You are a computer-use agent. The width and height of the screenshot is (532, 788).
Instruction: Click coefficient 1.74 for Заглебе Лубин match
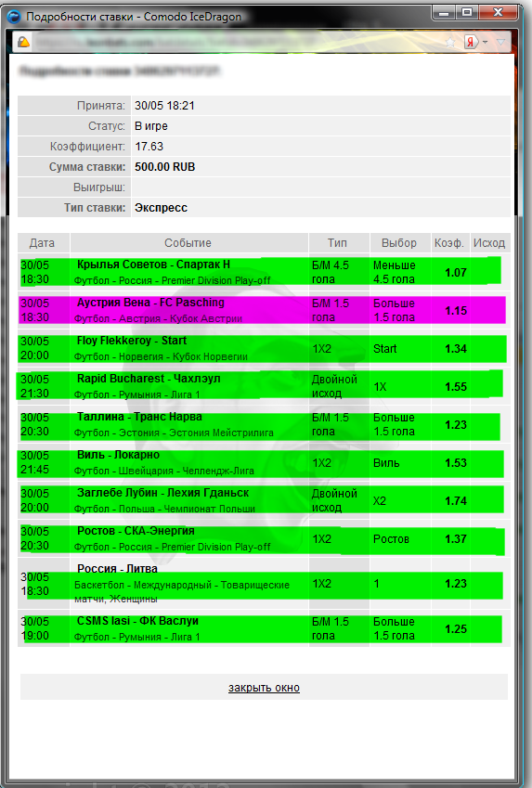point(456,501)
